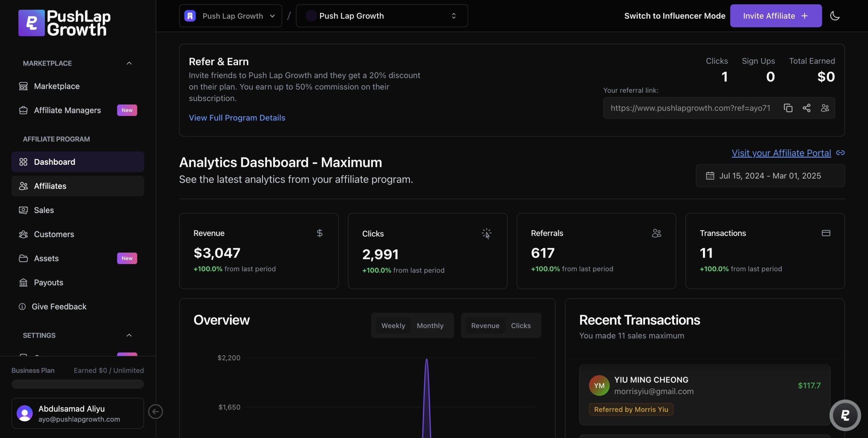Open the program selector combo box

381,16
